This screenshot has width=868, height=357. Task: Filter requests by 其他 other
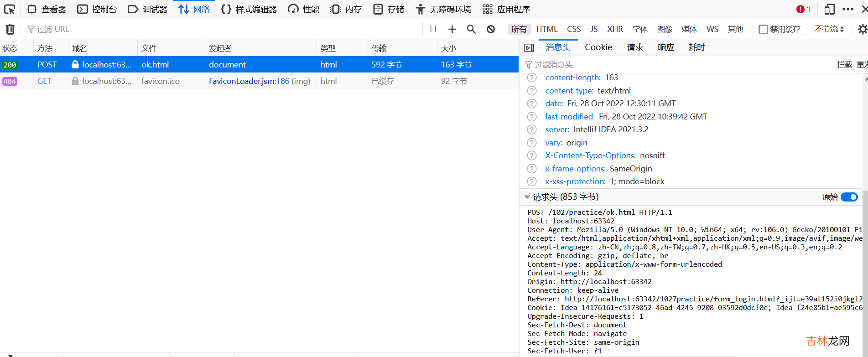click(735, 29)
